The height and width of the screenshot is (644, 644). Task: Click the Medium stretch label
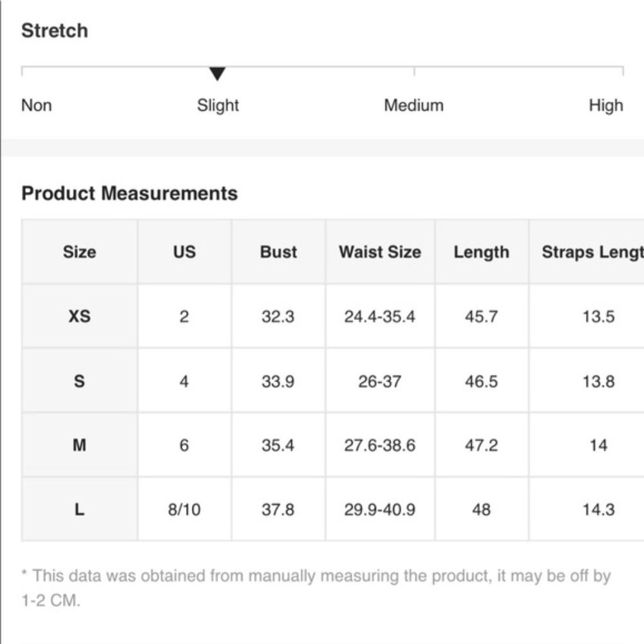[413, 105]
